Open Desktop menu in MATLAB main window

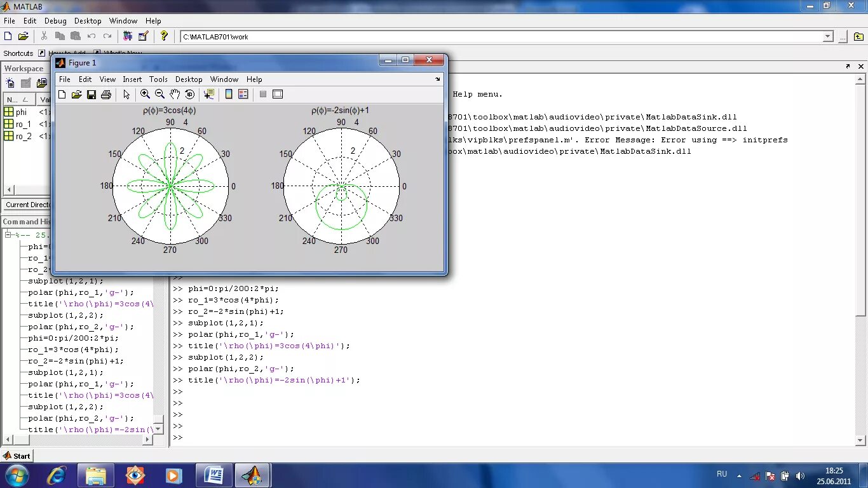pyautogui.click(x=88, y=21)
